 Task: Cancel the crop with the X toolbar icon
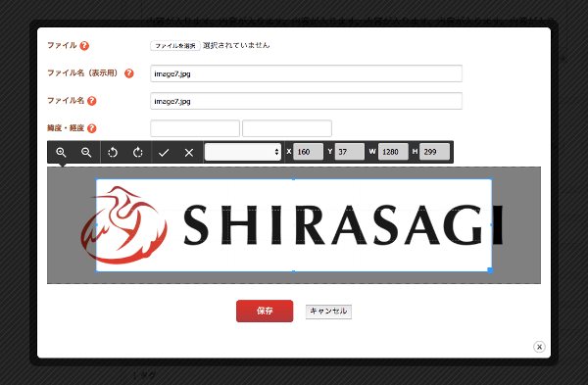[189, 153]
